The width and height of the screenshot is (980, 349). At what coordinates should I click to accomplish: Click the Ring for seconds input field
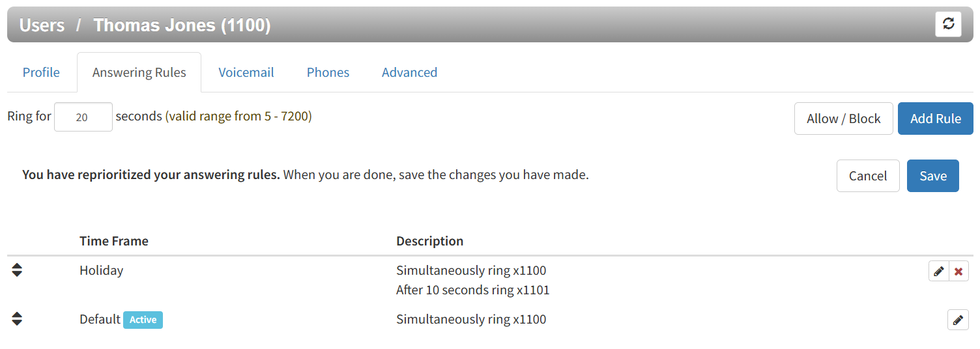[83, 117]
